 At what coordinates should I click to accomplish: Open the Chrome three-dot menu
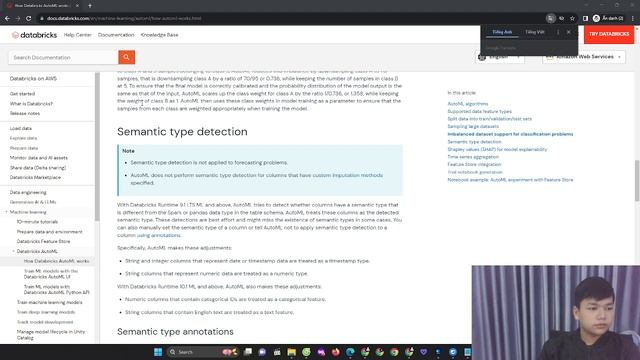(x=633, y=18)
